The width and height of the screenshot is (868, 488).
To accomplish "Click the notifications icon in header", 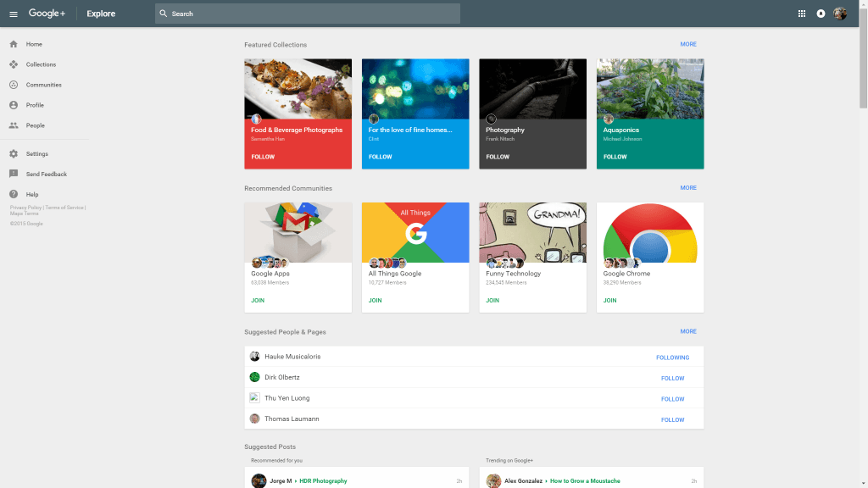I will pos(821,14).
